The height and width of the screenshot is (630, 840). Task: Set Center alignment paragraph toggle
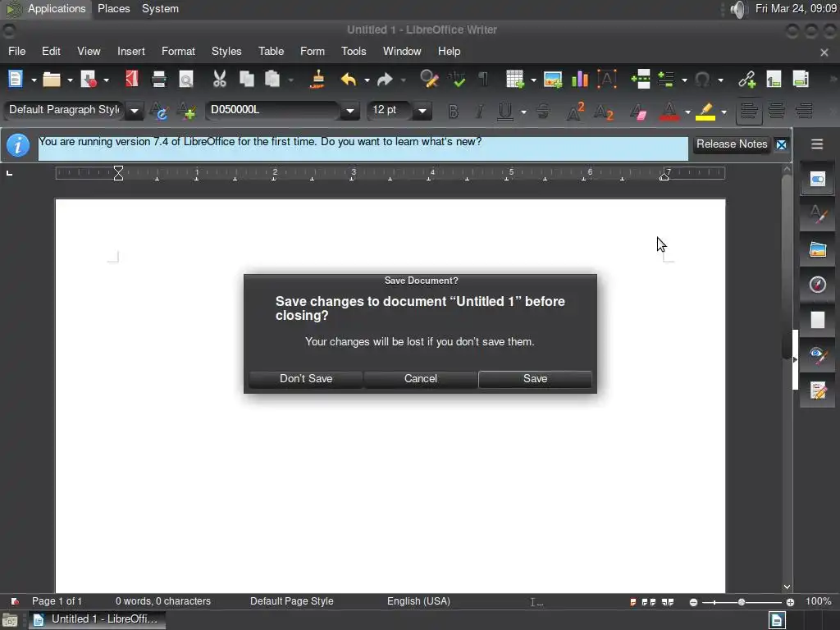pyautogui.click(x=776, y=112)
